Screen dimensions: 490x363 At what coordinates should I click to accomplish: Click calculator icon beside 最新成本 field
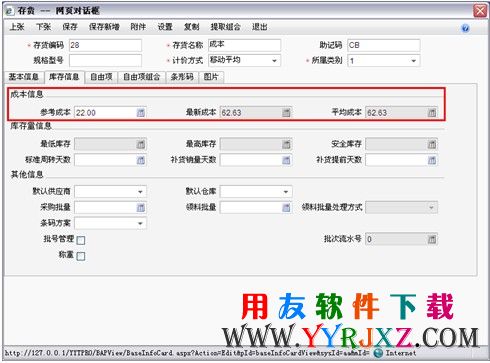(286, 113)
